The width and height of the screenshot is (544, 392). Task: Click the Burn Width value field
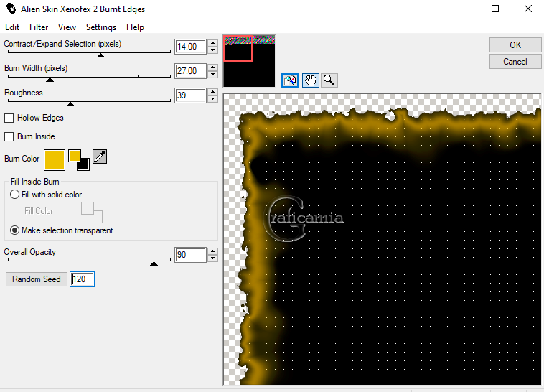click(x=190, y=71)
